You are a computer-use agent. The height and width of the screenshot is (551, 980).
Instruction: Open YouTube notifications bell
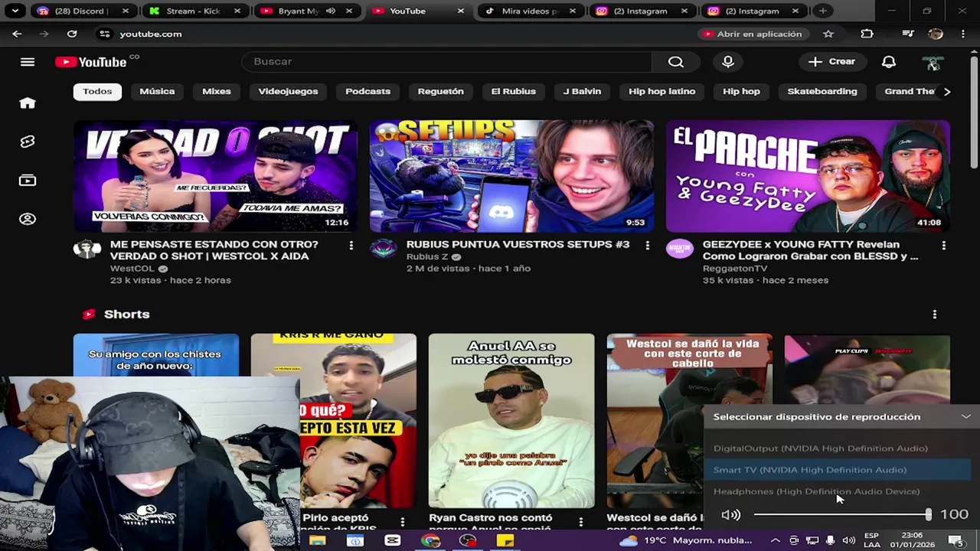(889, 62)
